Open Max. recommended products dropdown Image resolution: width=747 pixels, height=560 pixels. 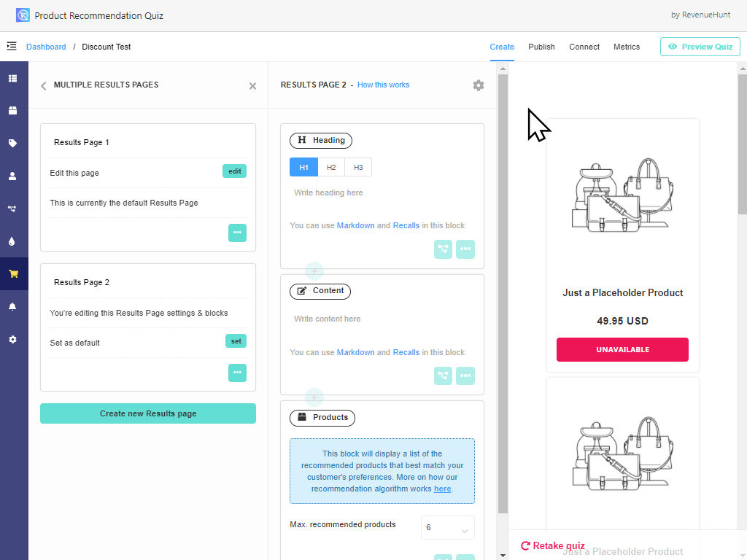[x=448, y=528]
